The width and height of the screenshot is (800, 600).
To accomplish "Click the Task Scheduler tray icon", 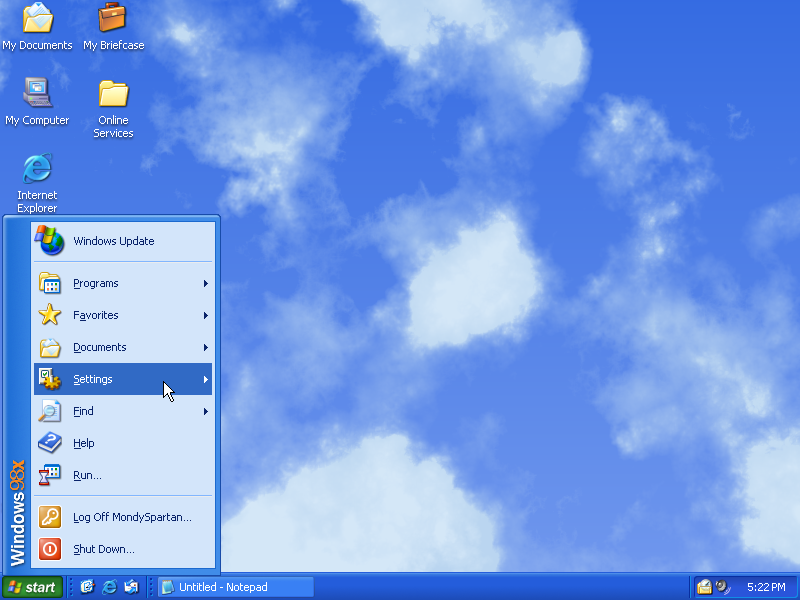I will (x=705, y=587).
